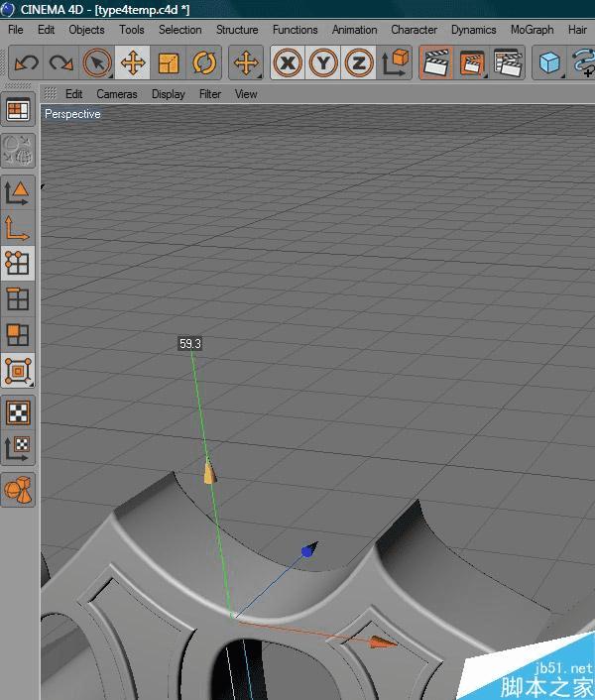This screenshot has width=595, height=700.
Task: Open the Functions menu
Action: click(295, 30)
